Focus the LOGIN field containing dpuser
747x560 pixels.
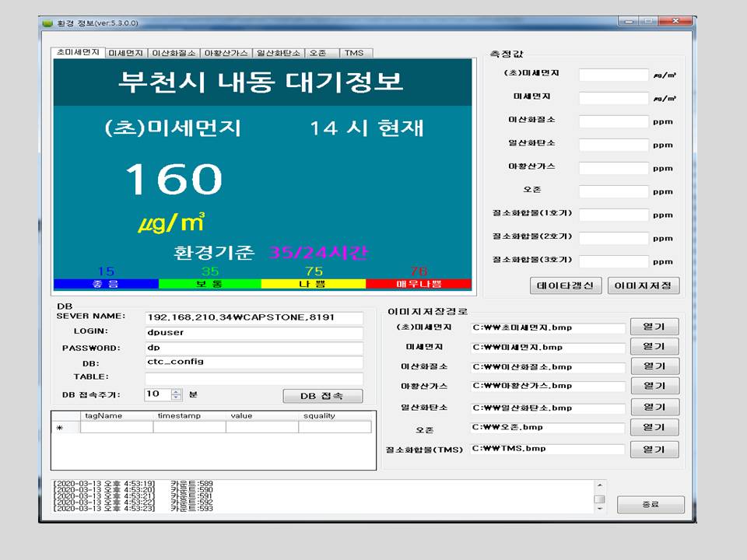click(254, 333)
